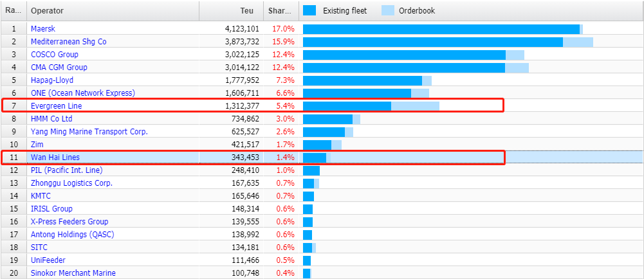
Task: Click the Orderbook legend swatch
Action: pos(388,10)
